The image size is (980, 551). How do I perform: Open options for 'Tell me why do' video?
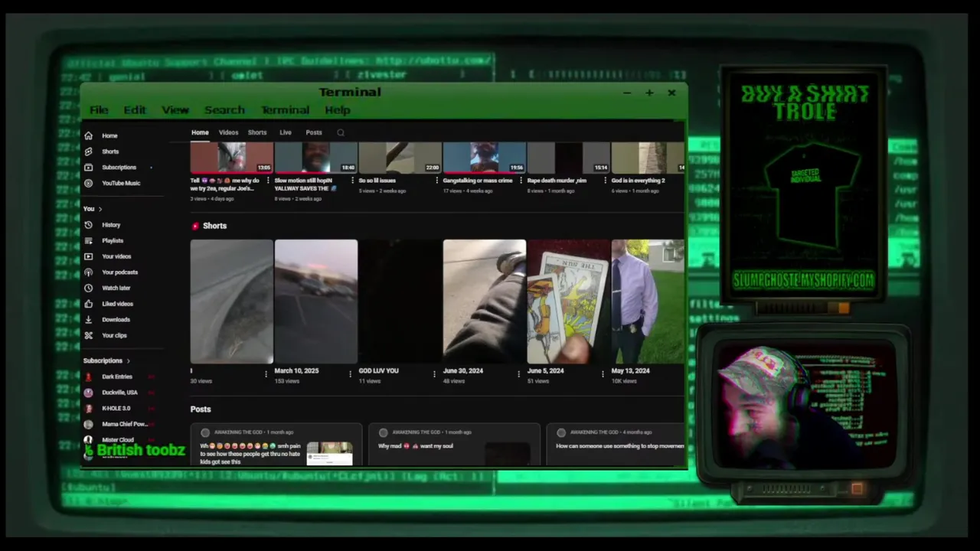[269, 181]
